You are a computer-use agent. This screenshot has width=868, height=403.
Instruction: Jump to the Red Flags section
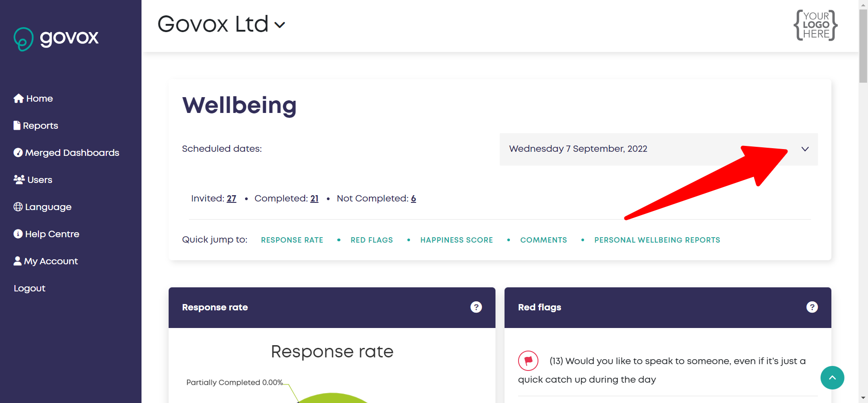372,240
